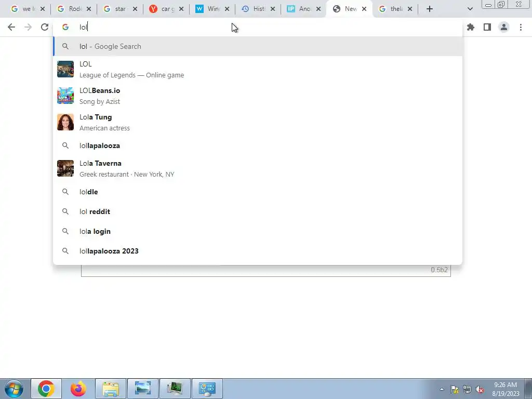Click search icon beside lol reddit
The width and height of the screenshot is (532, 399).
tap(65, 211)
